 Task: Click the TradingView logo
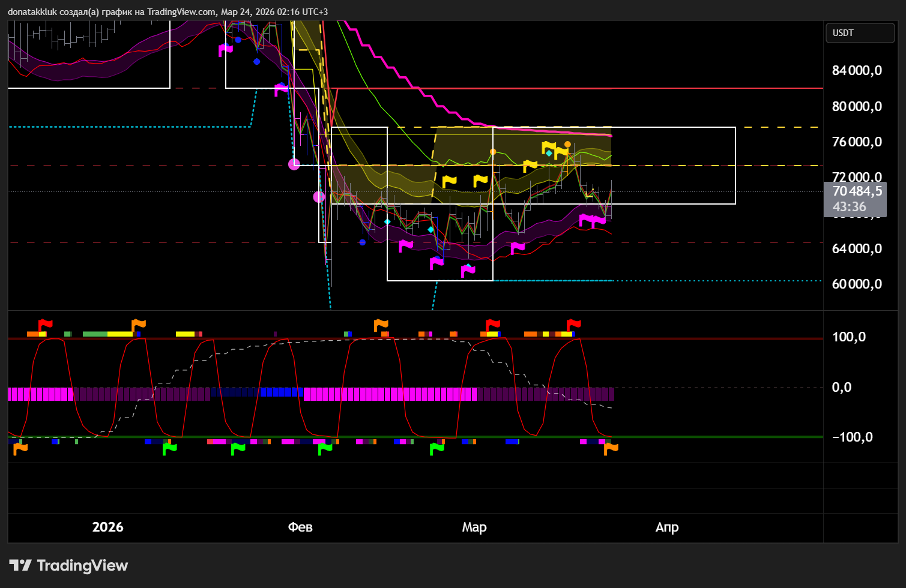pos(68,565)
